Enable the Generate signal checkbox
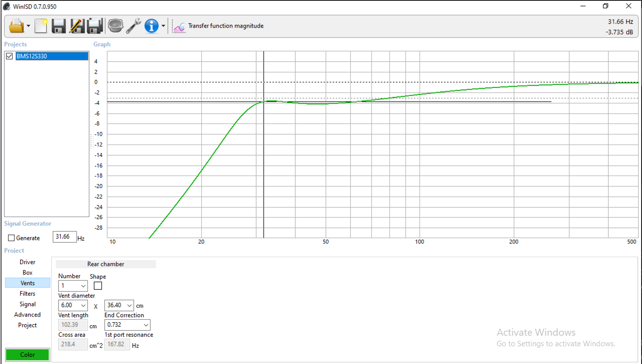The height and width of the screenshot is (364, 642). (11, 238)
